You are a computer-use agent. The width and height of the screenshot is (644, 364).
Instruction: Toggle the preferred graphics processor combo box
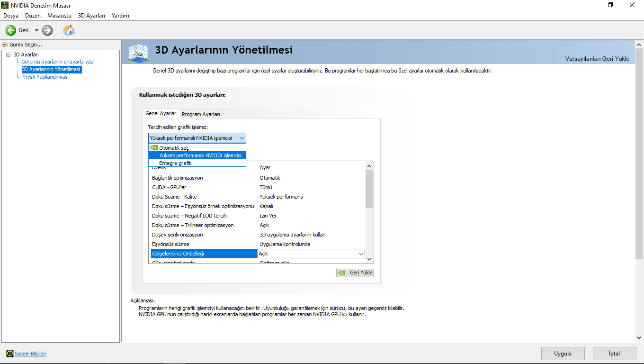[197, 138]
